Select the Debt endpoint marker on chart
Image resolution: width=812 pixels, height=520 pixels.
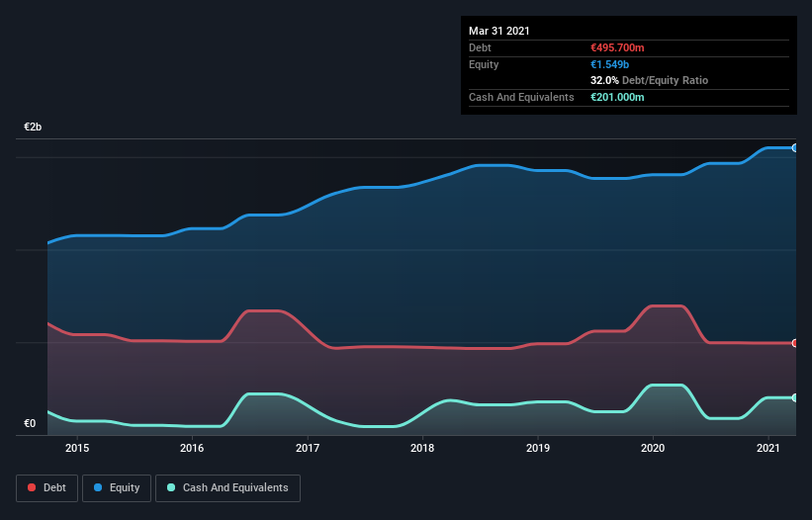pos(794,343)
